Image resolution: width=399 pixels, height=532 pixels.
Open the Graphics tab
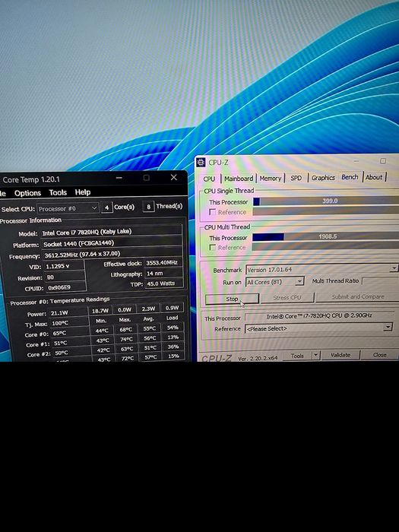coord(323,177)
